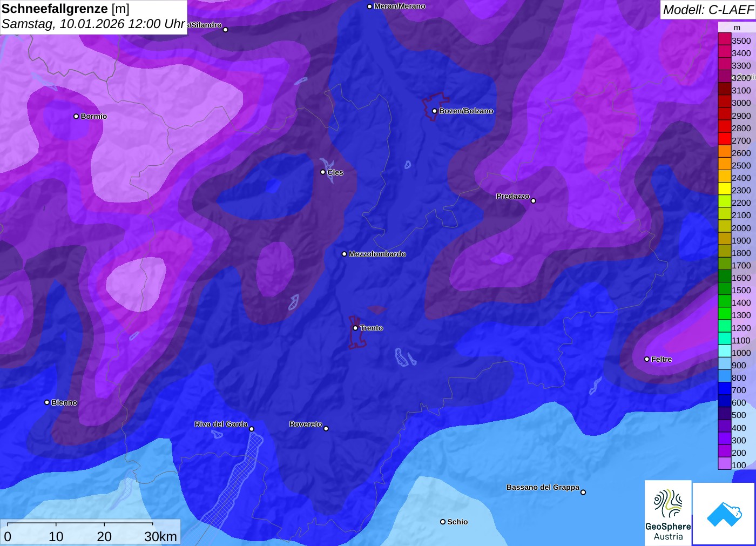Click the Meran/Merano place label
This screenshot has height=546, width=756.
(400, 6)
